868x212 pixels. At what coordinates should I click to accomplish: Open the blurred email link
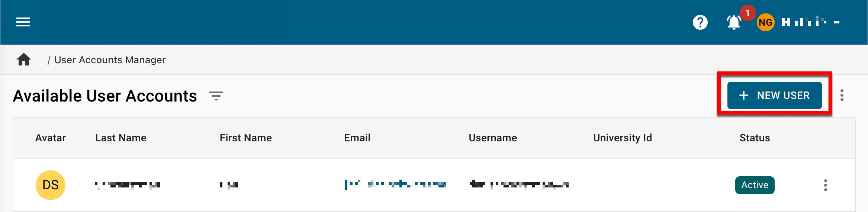click(396, 184)
